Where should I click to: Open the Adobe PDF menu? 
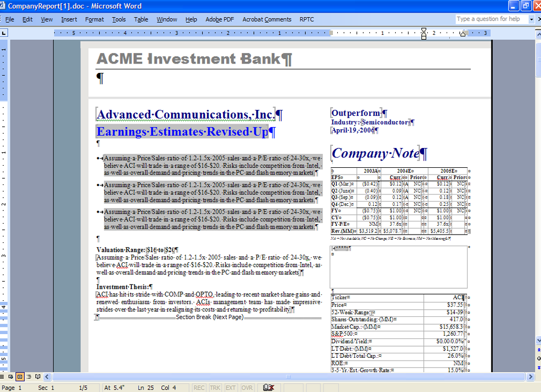point(220,19)
